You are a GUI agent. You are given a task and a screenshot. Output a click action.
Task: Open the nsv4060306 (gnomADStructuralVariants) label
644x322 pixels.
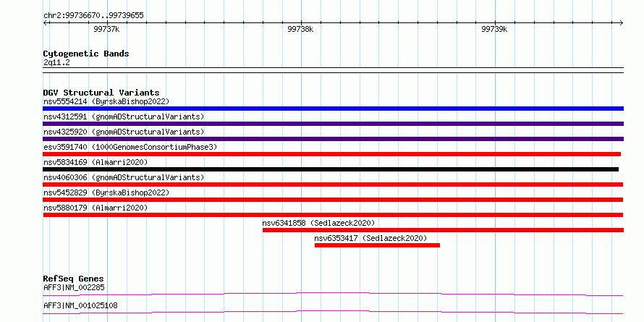[124, 177]
